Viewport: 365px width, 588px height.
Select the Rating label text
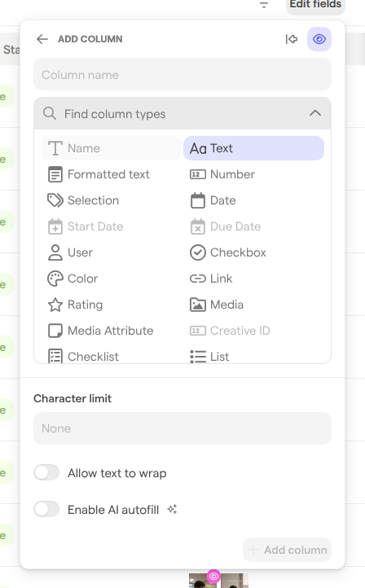point(86,305)
